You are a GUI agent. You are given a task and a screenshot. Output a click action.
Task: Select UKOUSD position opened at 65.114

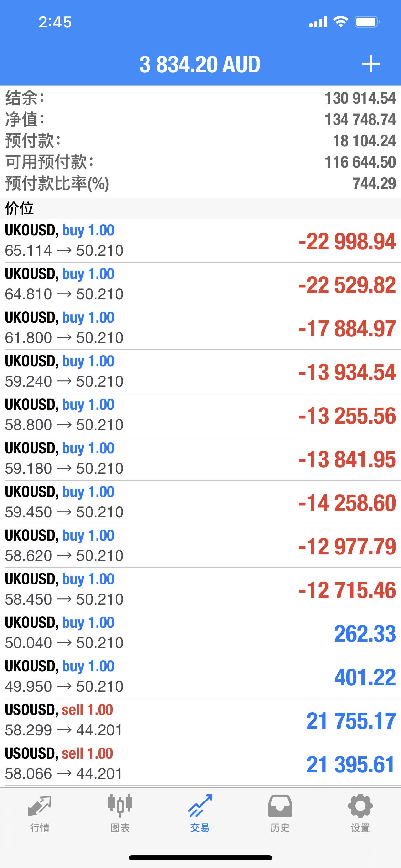click(200, 241)
